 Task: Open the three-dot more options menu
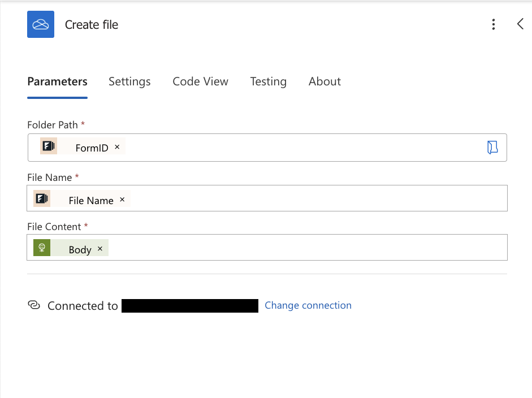coord(494,24)
